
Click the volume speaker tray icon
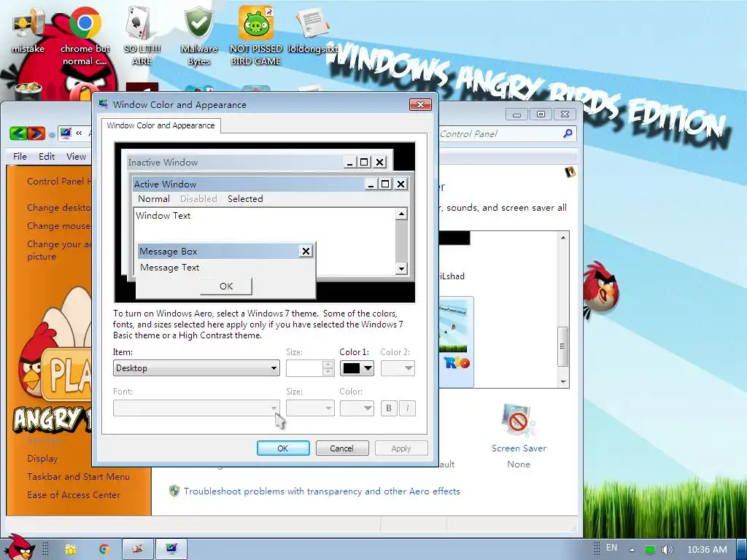pos(667,549)
